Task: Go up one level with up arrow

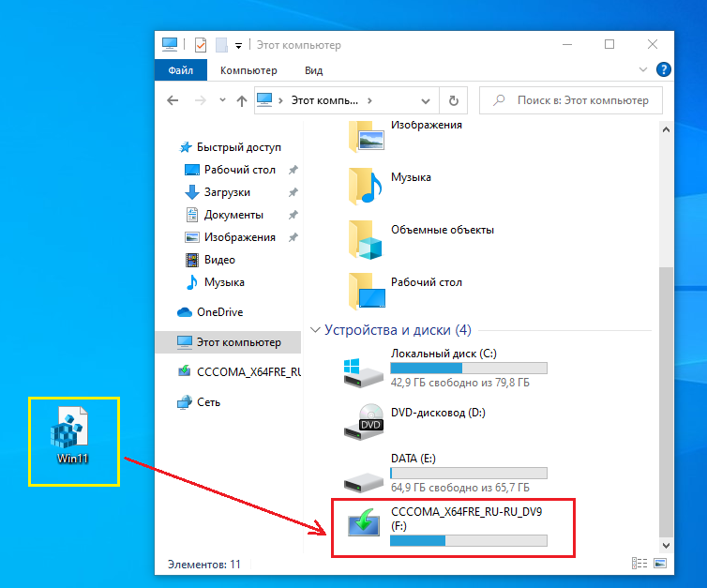Action: tap(242, 100)
